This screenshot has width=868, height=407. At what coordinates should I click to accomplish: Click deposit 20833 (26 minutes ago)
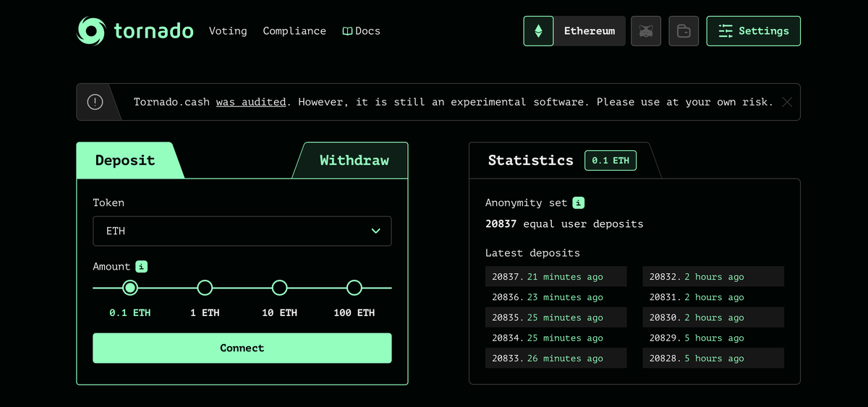556,358
